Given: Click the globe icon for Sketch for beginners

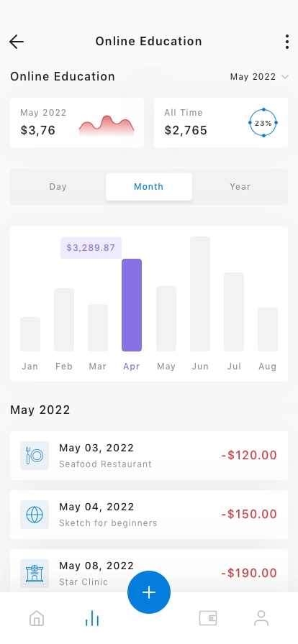Looking at the screenshot, I should coord(35,514).
